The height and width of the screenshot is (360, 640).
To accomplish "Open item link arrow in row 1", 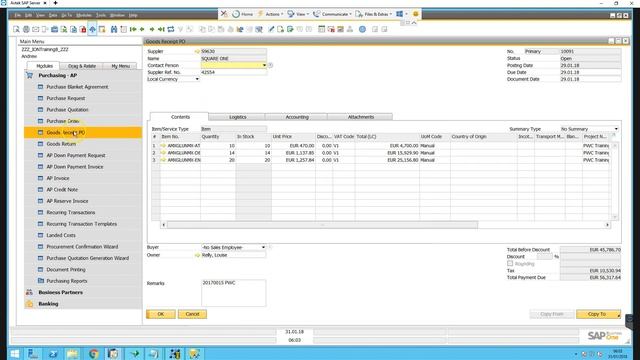I will point(163,146).
